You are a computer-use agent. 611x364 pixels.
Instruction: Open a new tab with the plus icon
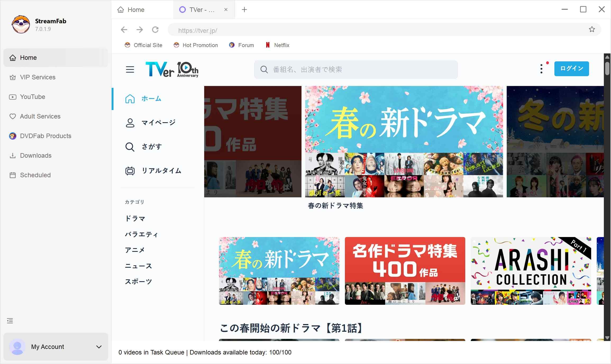244,10
